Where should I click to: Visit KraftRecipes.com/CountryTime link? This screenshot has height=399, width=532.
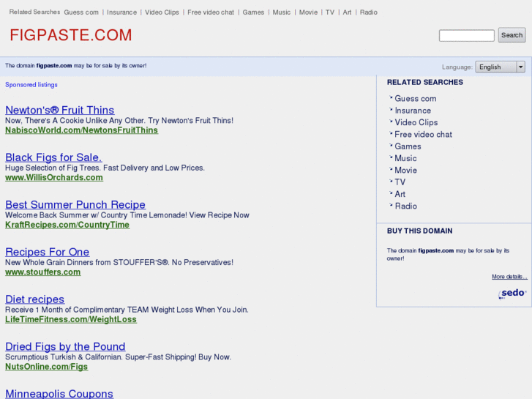(x=67, y=225)
